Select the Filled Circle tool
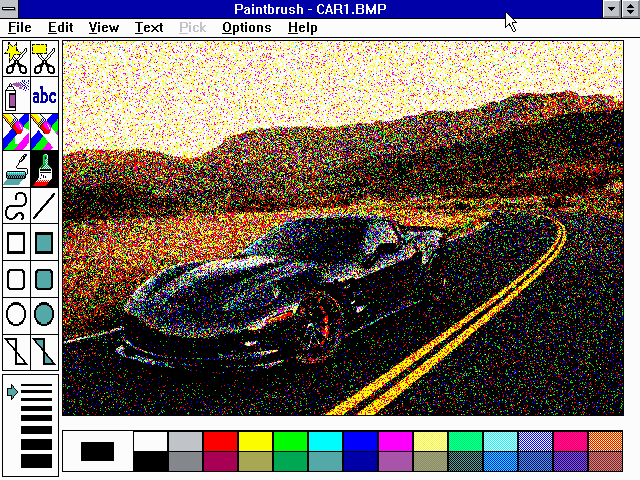Screen dimensions: 640x480 click(x=44, y=314)
